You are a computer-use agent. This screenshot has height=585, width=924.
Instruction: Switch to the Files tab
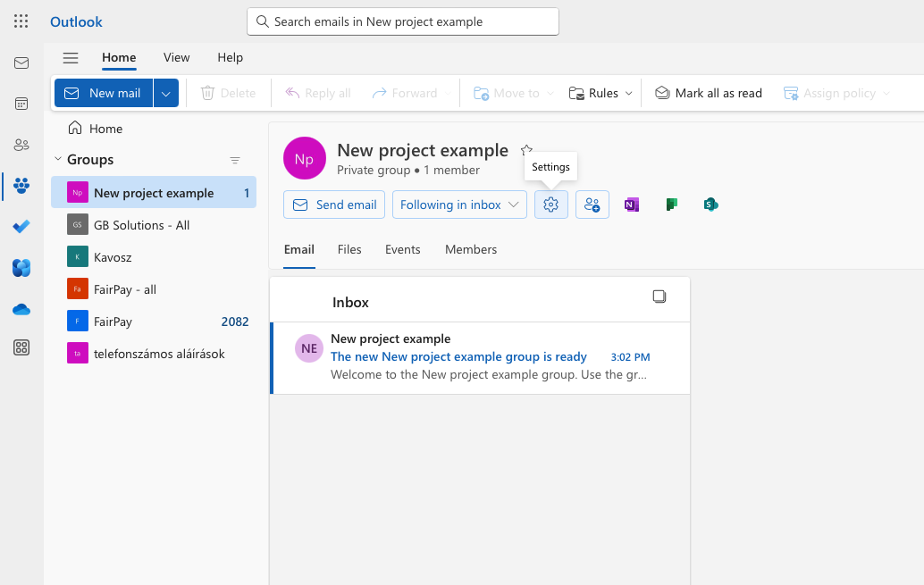(349, 249)
